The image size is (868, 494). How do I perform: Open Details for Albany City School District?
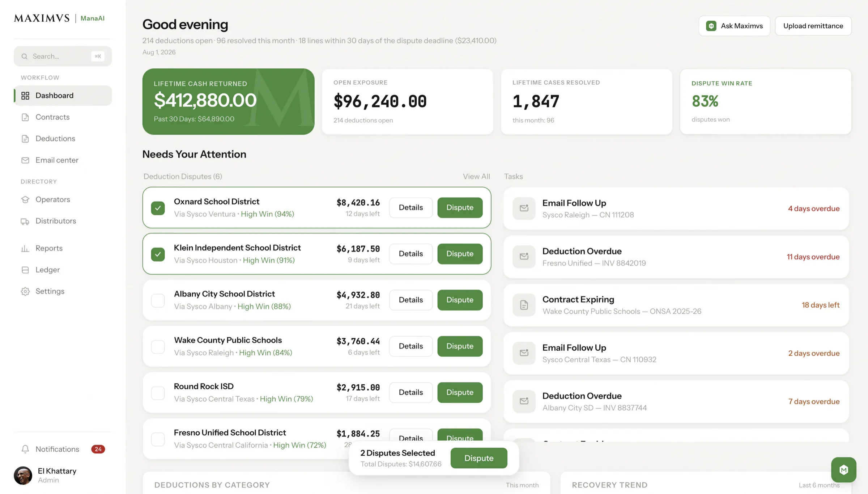pos(411,300)
